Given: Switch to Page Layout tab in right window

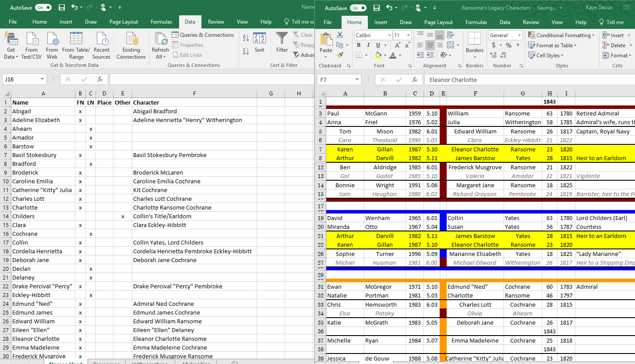Looking at the screenshot, I should pyautogui.click(x=438, y=22).
